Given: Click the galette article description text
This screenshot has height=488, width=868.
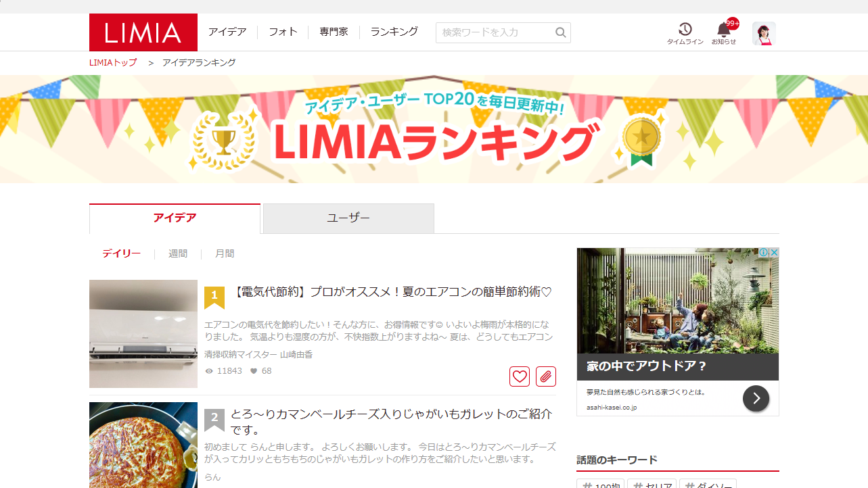Looking at the screenshot, I should coord(380,454).
